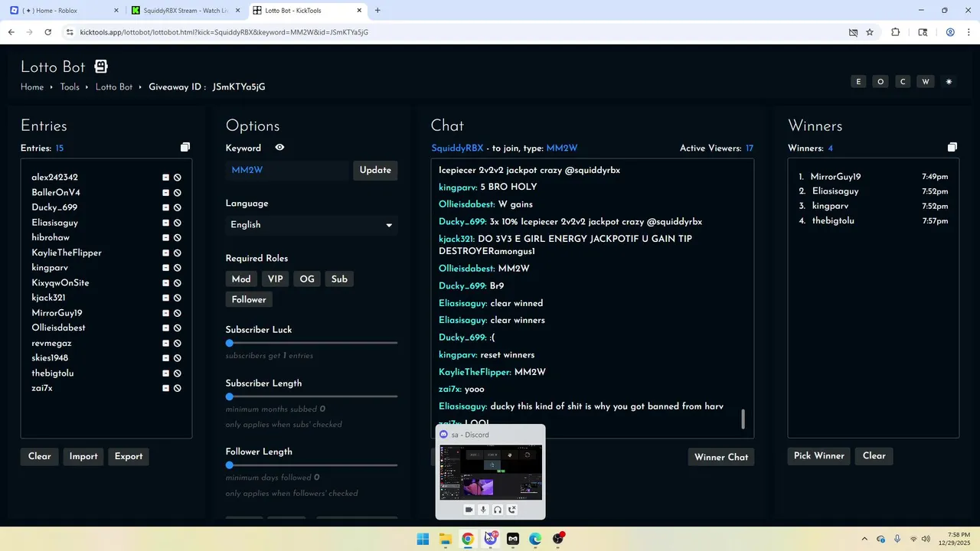Click the Update keyword button

[375, 170]
